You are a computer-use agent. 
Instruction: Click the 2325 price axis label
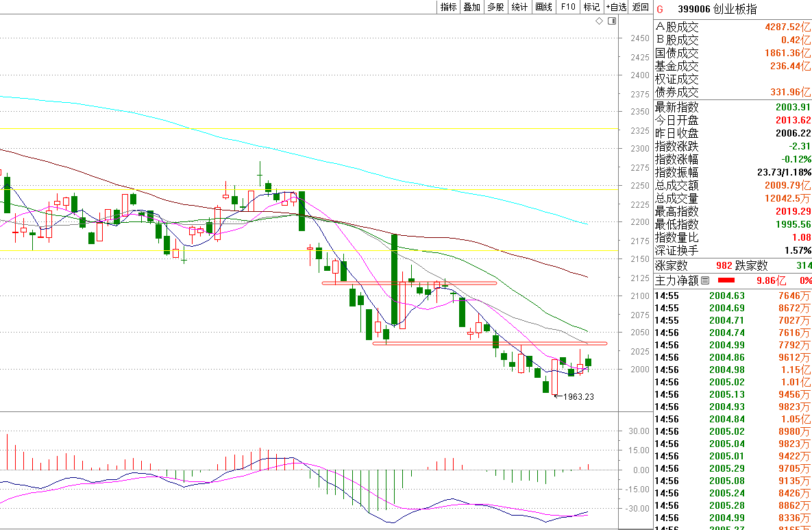(x=640, y=130)
